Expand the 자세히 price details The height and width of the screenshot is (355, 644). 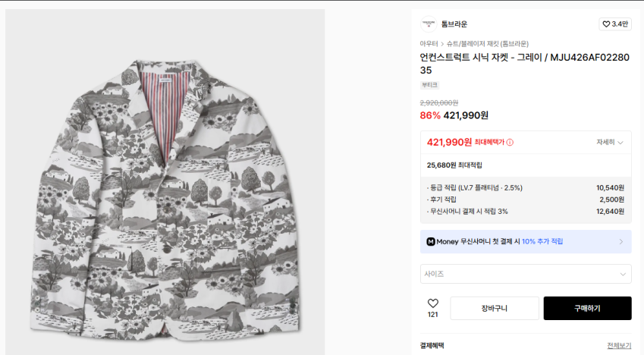609,142
